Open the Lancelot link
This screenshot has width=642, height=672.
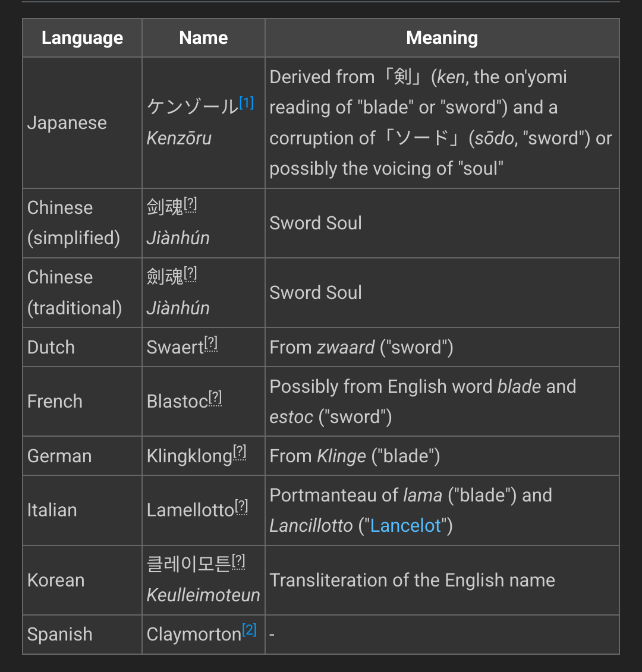point(405,525)
